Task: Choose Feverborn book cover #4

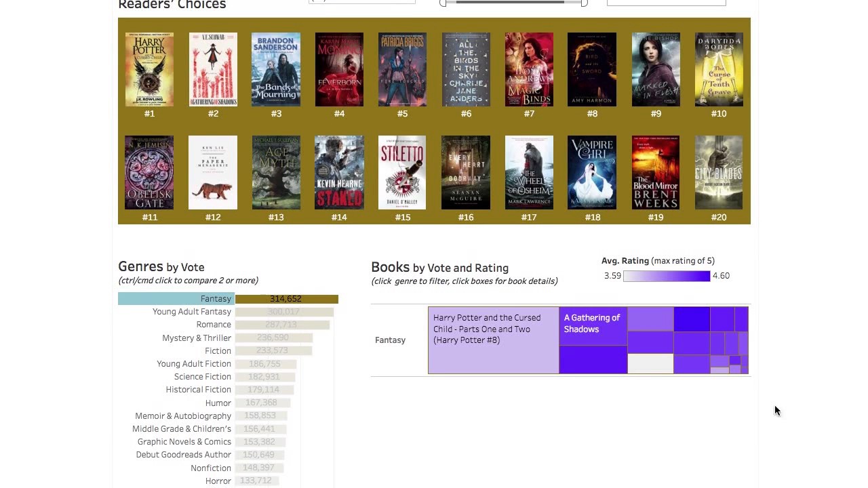Action: (339, 69)
